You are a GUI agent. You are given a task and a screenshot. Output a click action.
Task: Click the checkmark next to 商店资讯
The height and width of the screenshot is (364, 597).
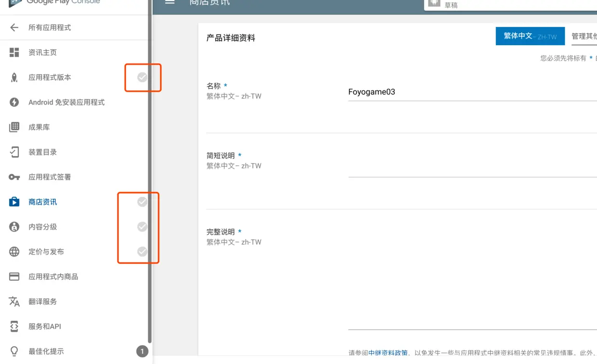click(x=142, y=202)
